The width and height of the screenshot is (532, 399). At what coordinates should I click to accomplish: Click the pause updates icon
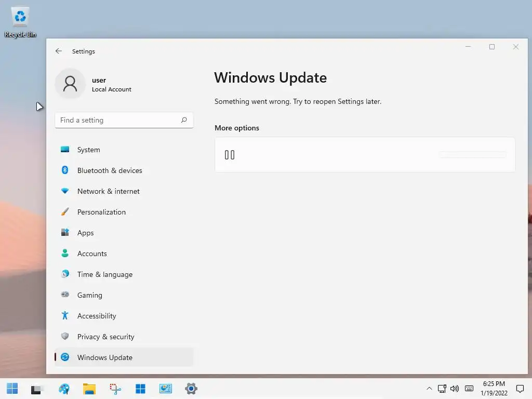click(230, 155)
